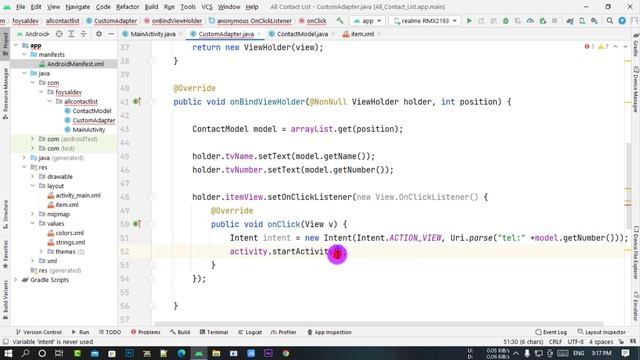Screen dimensions: 640x360
Task: Open Device Manager side panel
Action: (636, 89)
